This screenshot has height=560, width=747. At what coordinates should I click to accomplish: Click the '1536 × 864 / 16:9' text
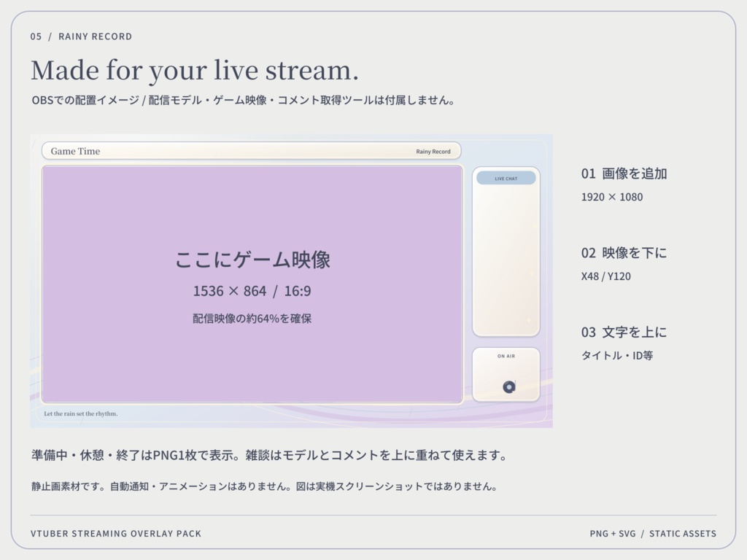pos(252,290)
